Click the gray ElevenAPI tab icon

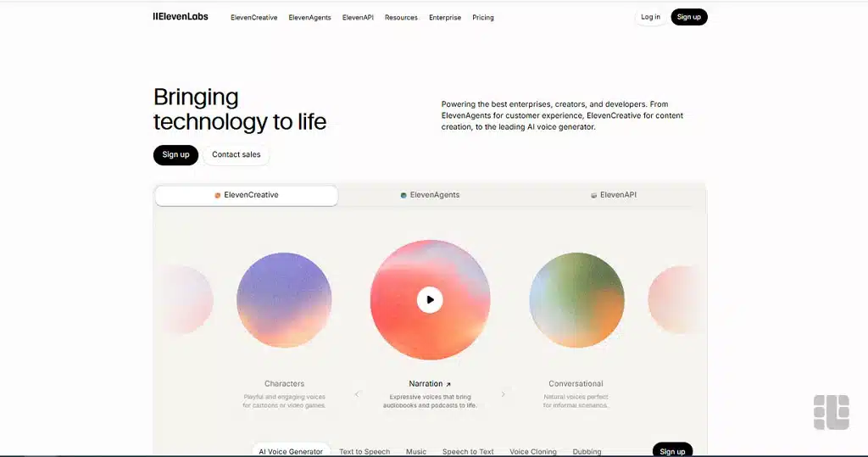tap(593, 196)
